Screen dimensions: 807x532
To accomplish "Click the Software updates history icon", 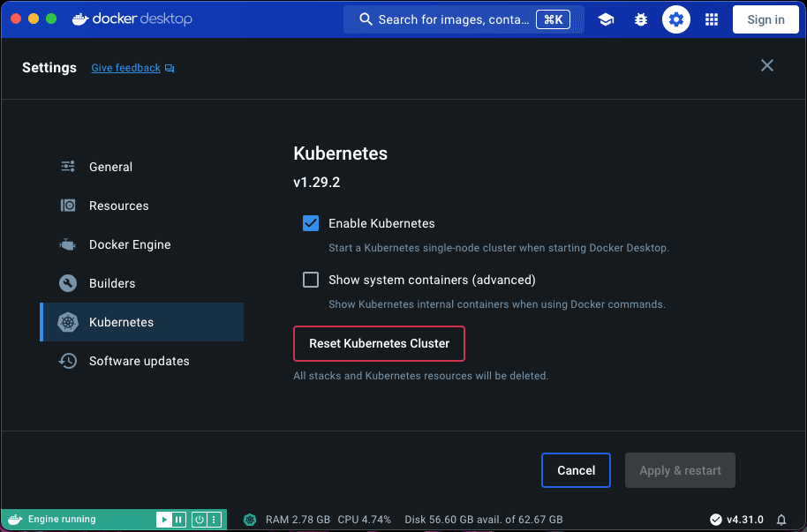I will point(68,361).
